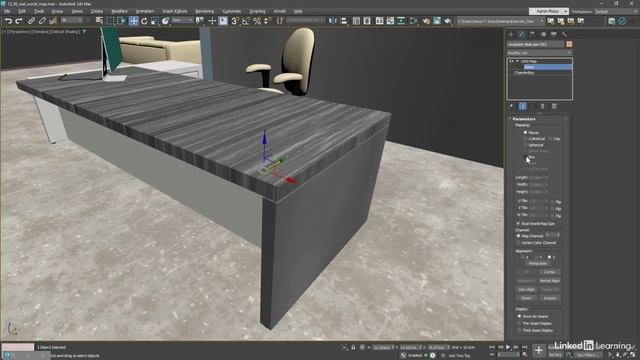The height and width of the screenshot is (360, 640).
Task: Open the Rendering menu
Action: click(204, 11)
